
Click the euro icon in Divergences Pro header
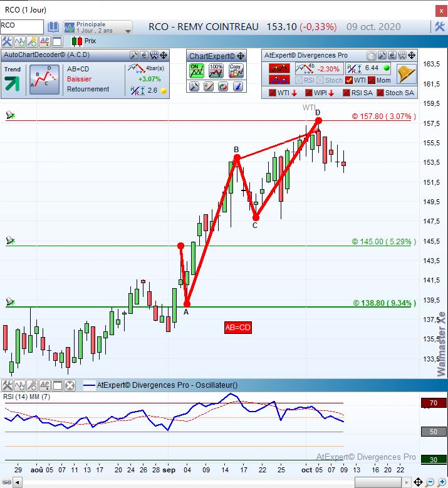pos(392,55)
